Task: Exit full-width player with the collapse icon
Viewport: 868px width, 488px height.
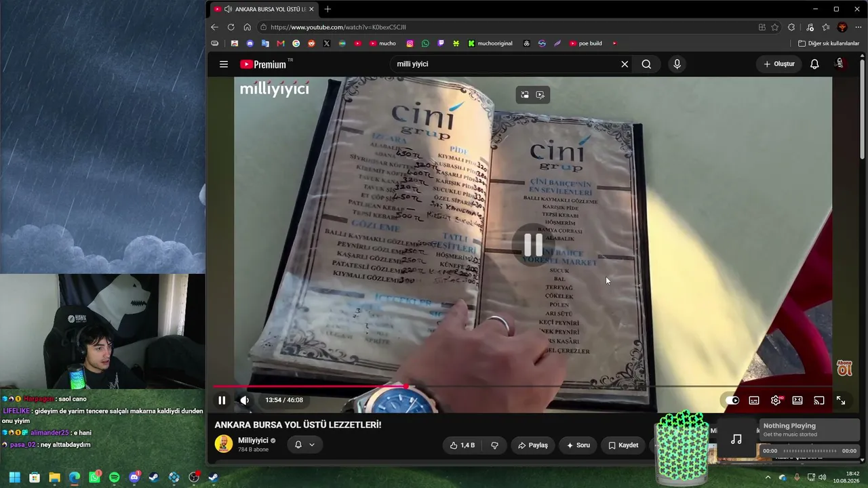Action: tap(841, 401)
